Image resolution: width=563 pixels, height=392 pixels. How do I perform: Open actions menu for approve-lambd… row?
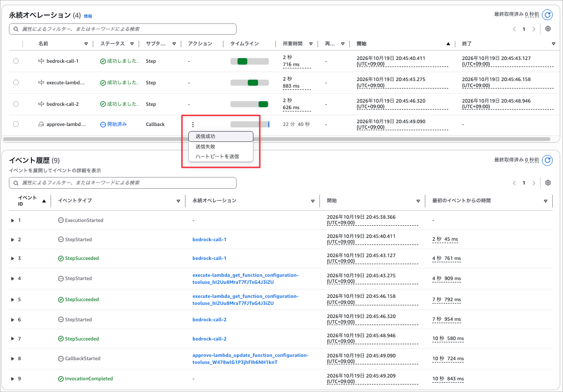tap(193, 125)
